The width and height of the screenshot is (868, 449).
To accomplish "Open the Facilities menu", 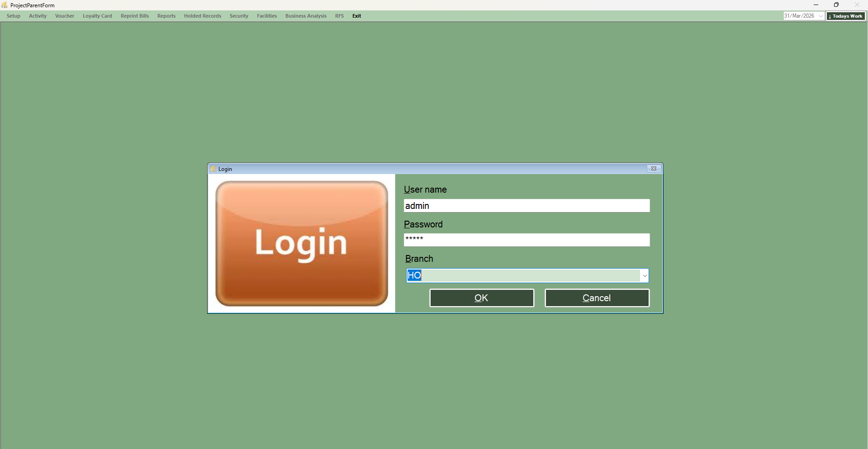I will [x=267, y=16].
